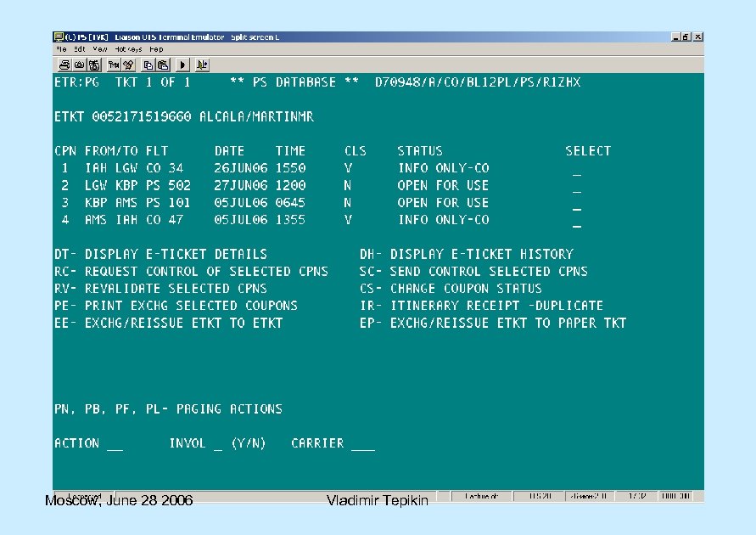Click the TKT 1 OF 1 text
The height and width of the screenshot is (535, 756).
point(153,82)
